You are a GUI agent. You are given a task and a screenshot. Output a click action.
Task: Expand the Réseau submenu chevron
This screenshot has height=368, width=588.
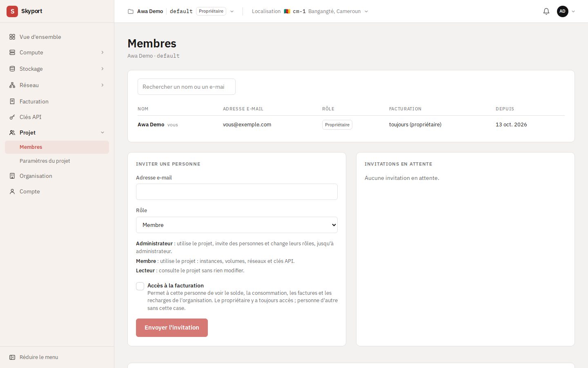point(102,85)
